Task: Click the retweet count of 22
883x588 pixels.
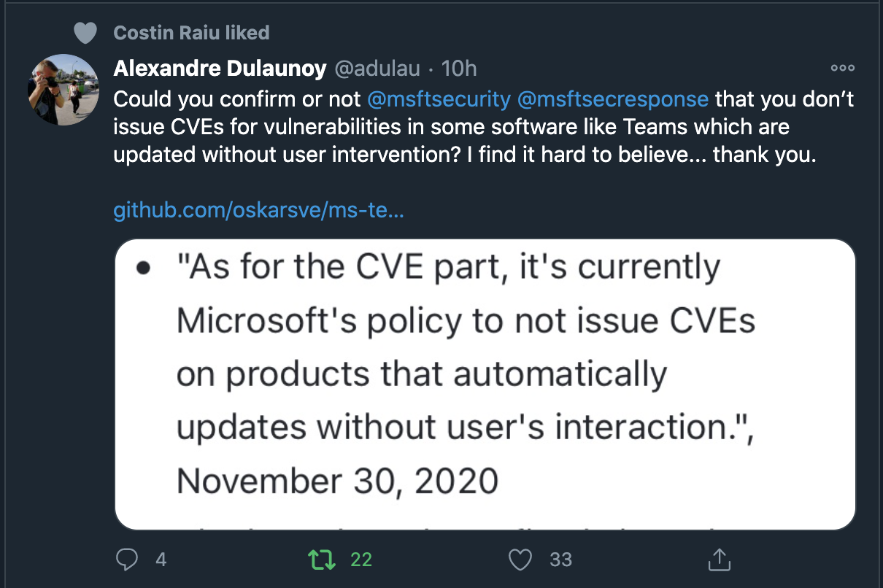Action: pos(361,560)
